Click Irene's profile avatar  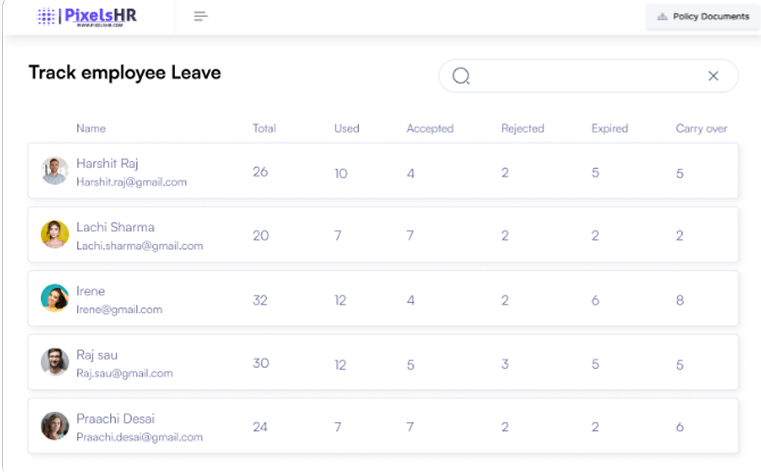pos(55,298)
